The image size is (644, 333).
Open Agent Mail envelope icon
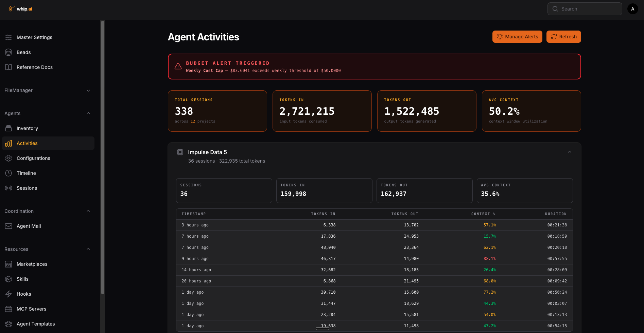[x=8, y=226]
